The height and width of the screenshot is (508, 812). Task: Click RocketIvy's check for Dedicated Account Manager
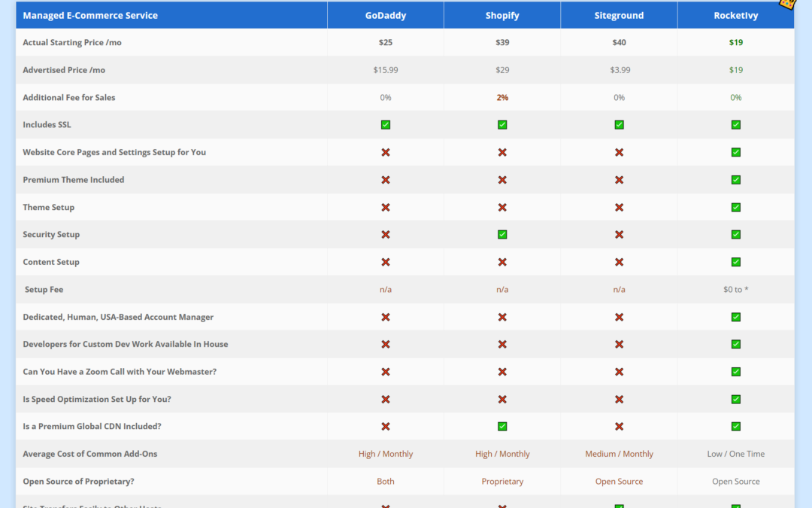pos(736,317)
